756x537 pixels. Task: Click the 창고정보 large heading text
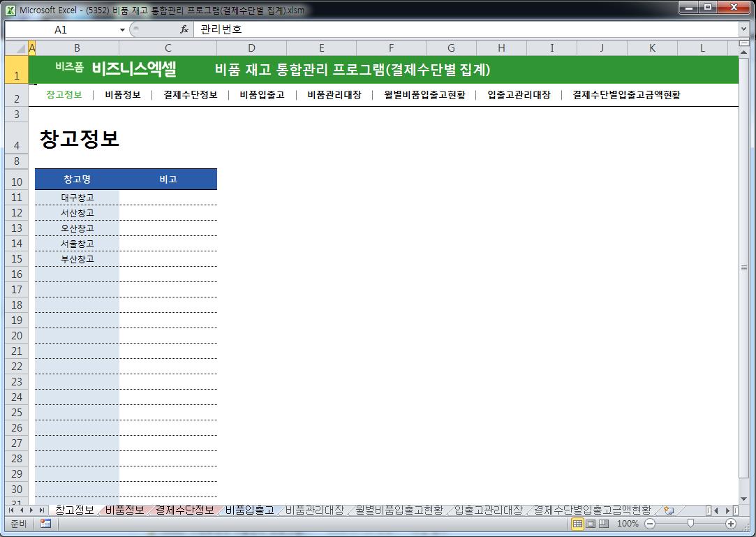click(80, 139)
